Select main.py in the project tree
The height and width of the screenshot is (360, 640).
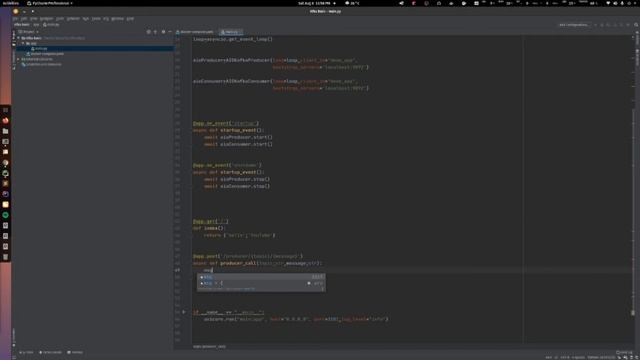click(x=39, y=49)
